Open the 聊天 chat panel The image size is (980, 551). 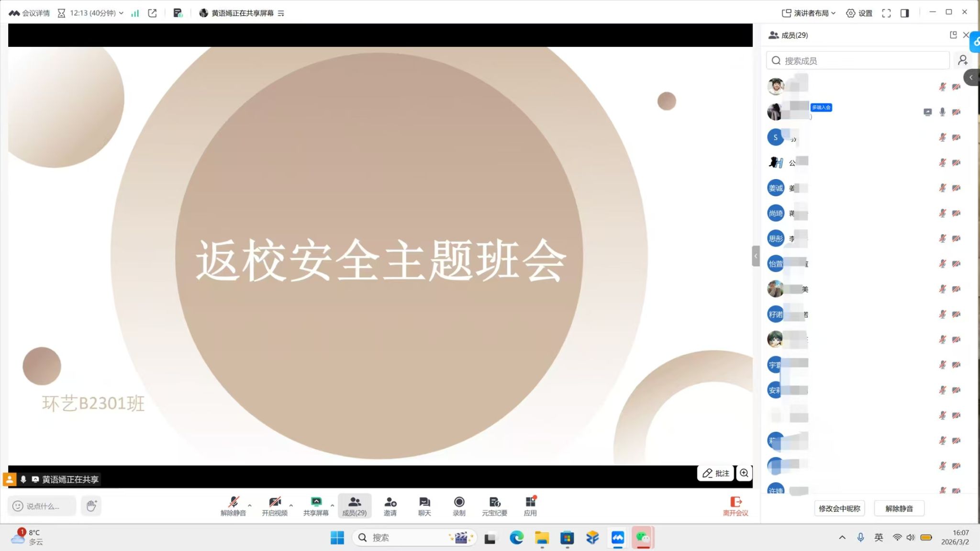coord(424,506)
